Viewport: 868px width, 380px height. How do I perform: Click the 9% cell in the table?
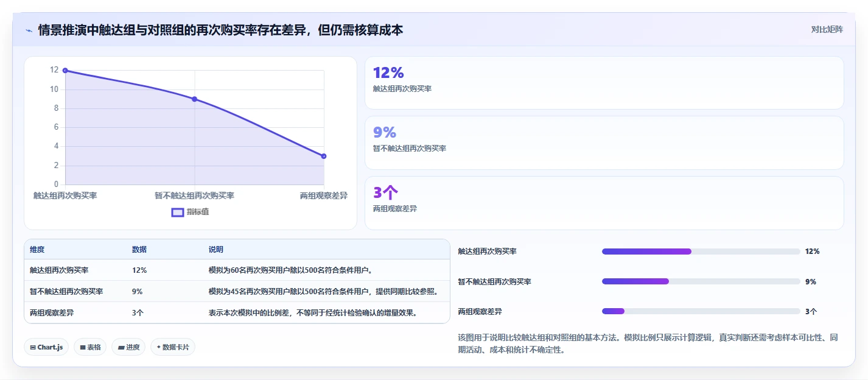pyautogui.click(x=138, y=291)
